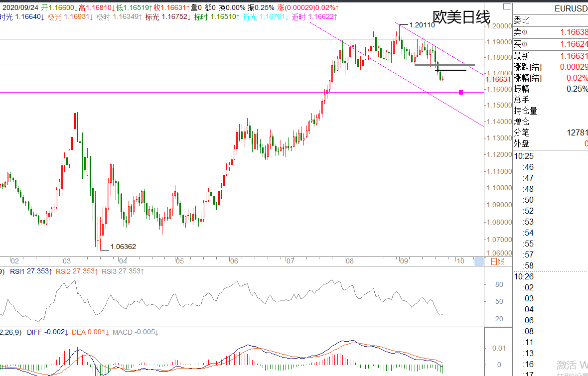588x376 pixels.
Task: Click the 10 month label on time axis
Action: [460, 261]
